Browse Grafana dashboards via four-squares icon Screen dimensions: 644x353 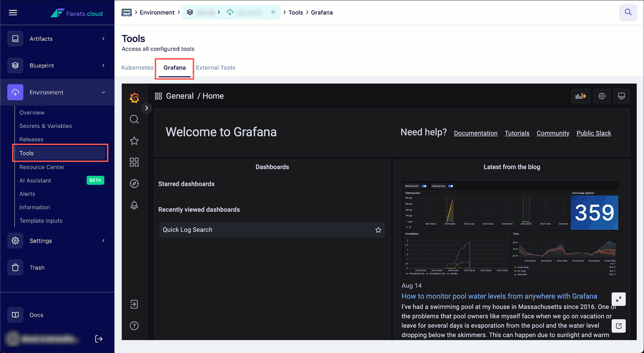click(x=134, y=162)
